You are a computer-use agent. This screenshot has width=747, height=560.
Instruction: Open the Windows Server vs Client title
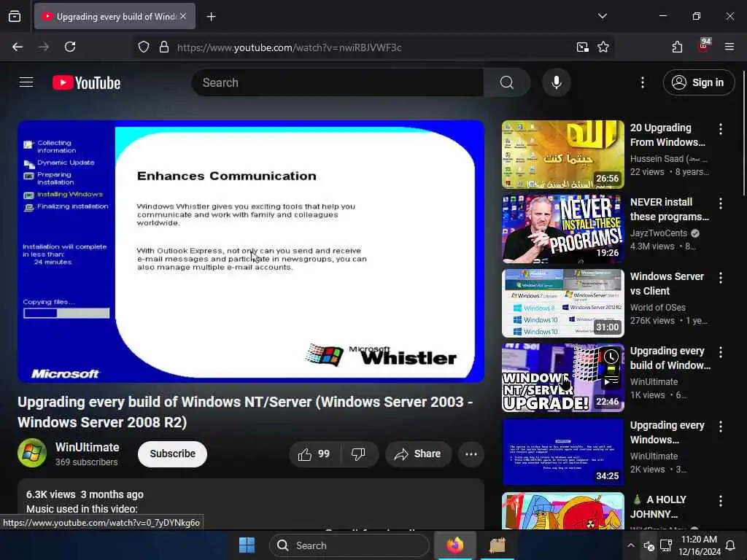click(667, 284)
